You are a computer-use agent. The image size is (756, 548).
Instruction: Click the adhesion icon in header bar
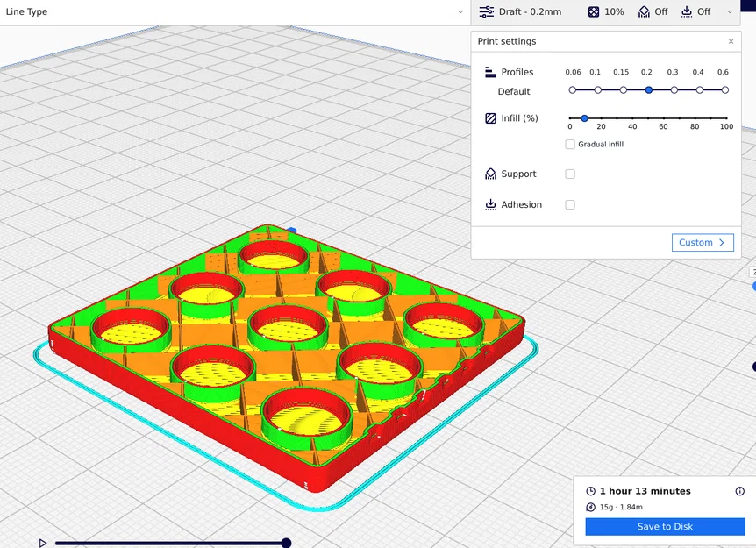click(686, 11)
